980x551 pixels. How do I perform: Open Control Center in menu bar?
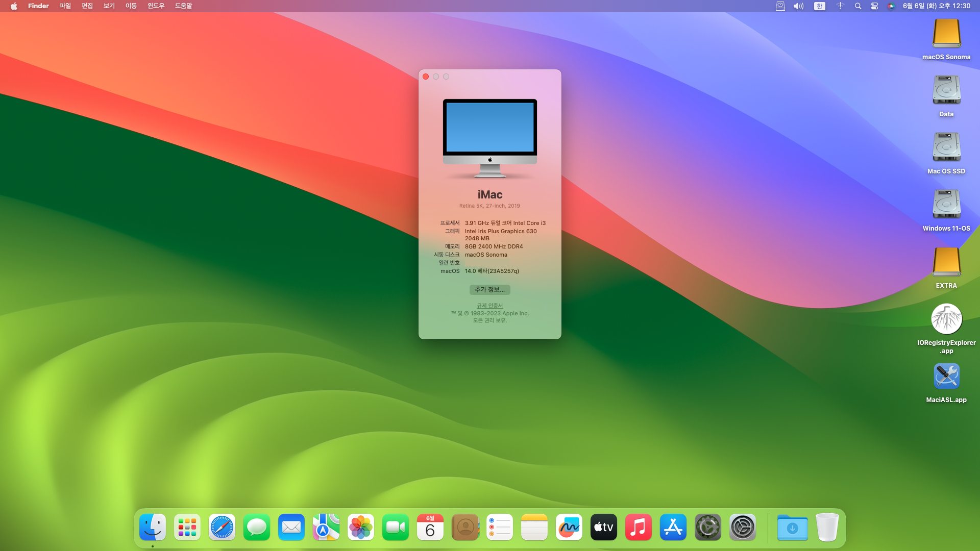point(874,6)
